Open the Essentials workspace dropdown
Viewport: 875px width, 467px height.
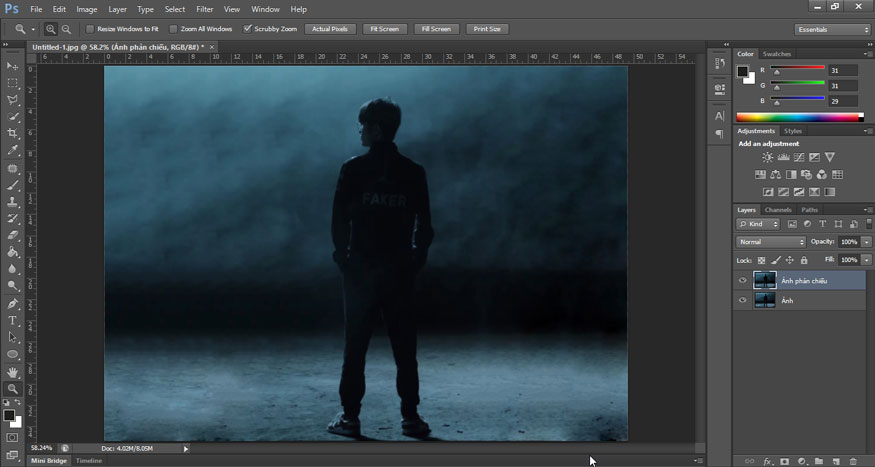coord(831,30)
